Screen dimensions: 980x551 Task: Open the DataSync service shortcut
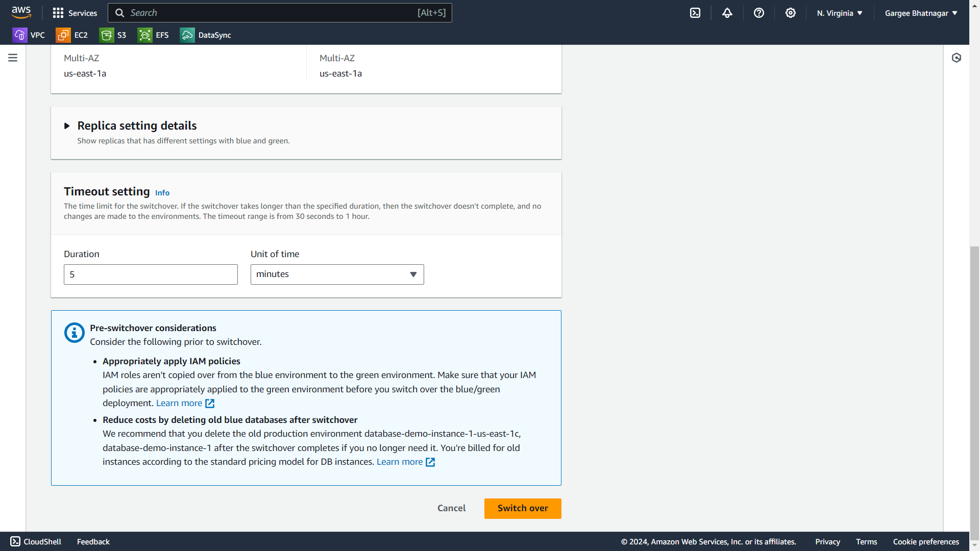(205, 35)
